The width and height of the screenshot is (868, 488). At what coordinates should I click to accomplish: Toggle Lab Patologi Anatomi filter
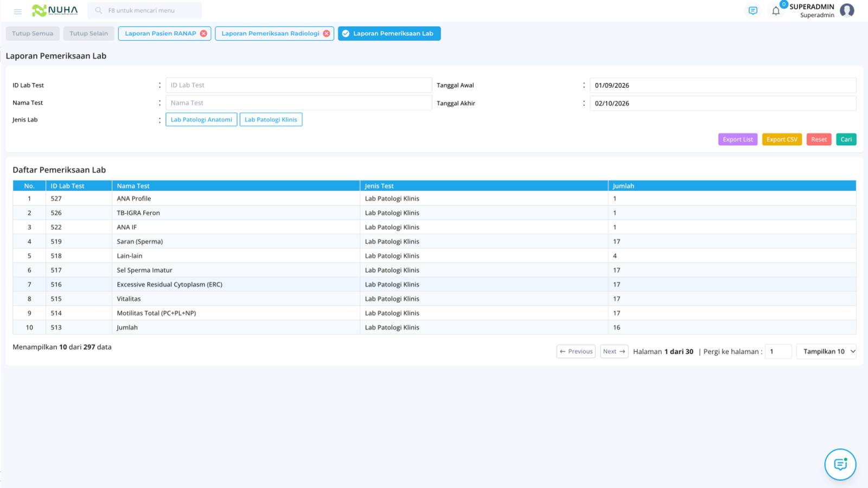(x=201, y=119)
